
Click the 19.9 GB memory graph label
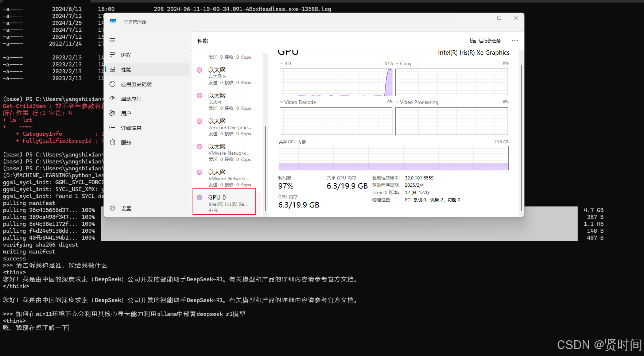(501, 142)
